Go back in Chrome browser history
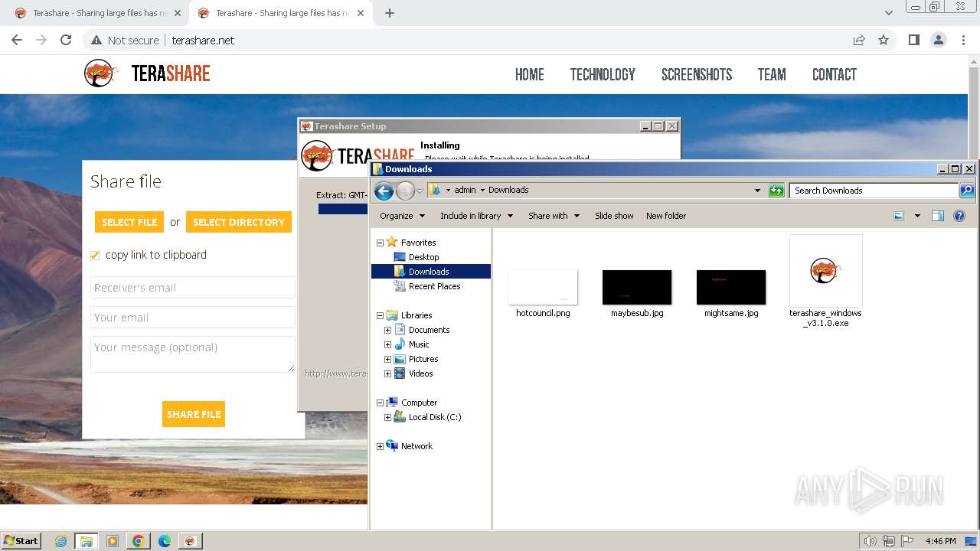Screen dimensions: 980x551 pyautogui.click(x=17, y=40)
